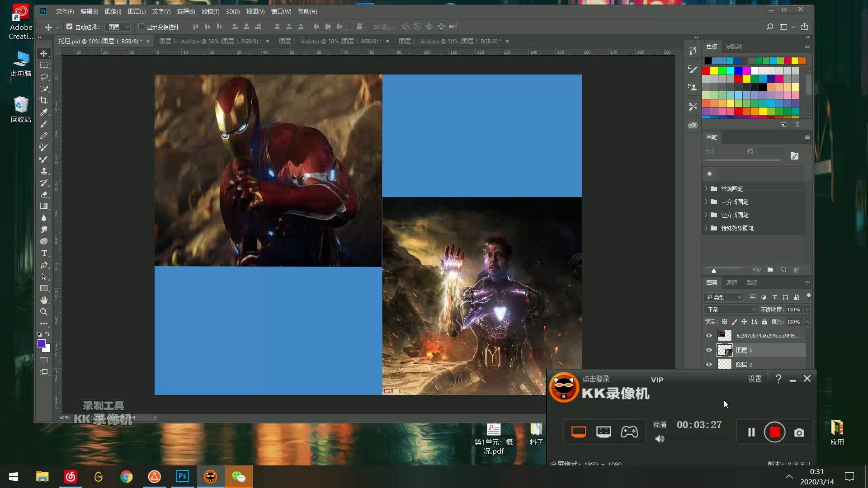
Task: Click the brush size slider triangle
Action: [714, 271]
